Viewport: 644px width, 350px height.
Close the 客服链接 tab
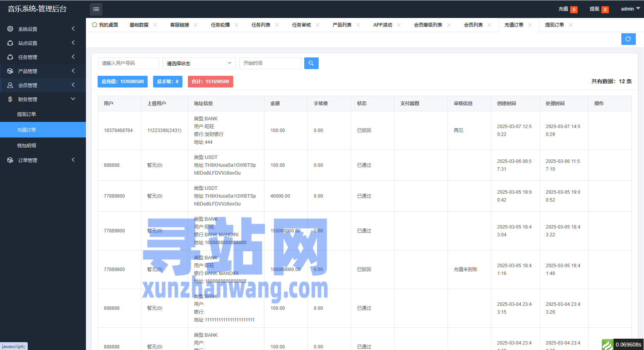196,25
